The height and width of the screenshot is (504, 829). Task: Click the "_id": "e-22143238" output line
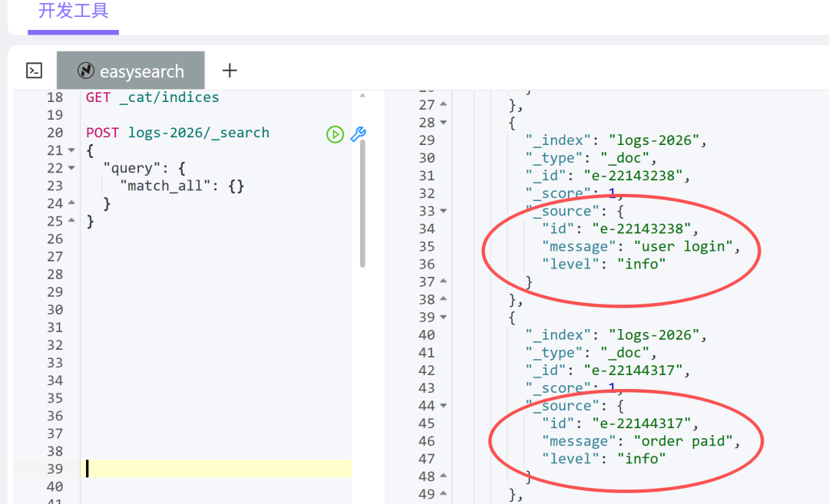coord(608,176)
